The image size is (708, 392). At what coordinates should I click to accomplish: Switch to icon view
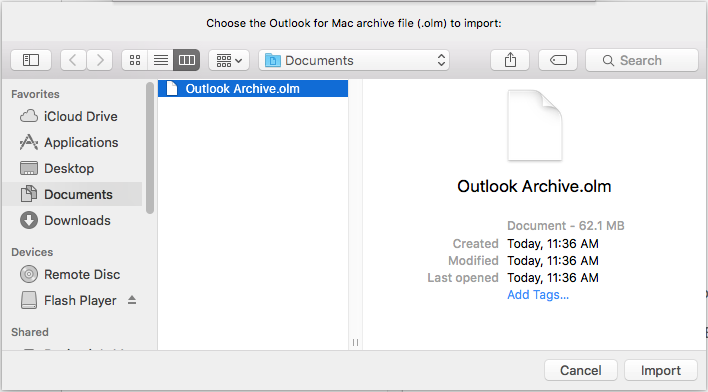point(135,60)
